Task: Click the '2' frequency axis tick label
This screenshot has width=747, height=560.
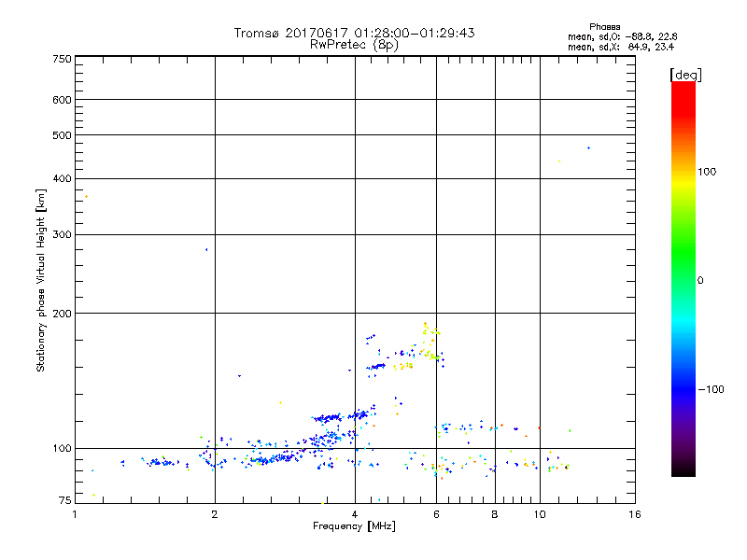Action: 215,514
